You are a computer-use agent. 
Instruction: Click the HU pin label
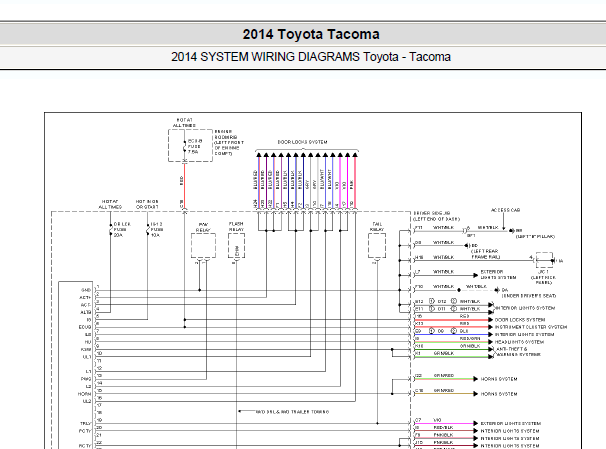click(88, 342)
